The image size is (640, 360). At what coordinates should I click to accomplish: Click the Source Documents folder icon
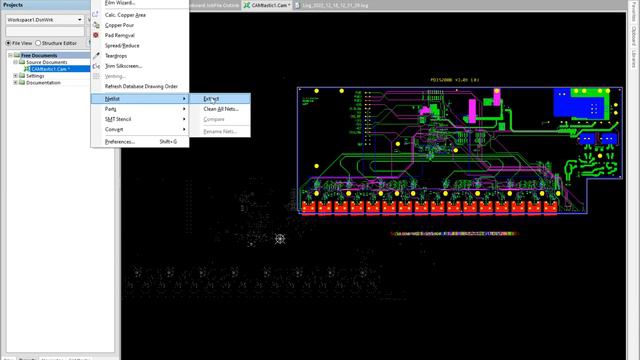pyautogui.click(x=22, y=62)
